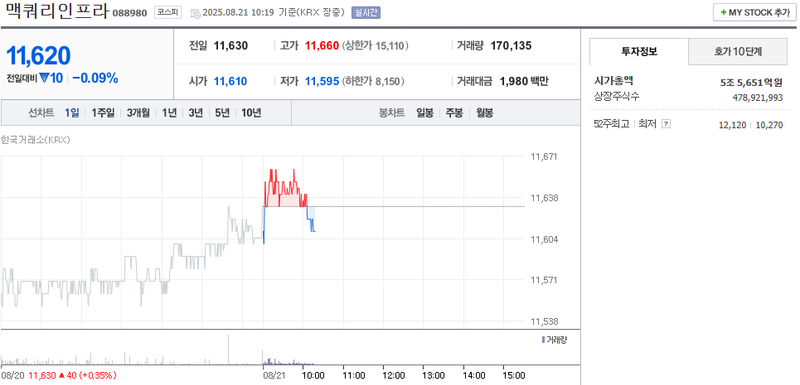Click the 상장주식수 value 478,921,993
The height and width of the screenshot is (385, 800).
pos(758,97)
